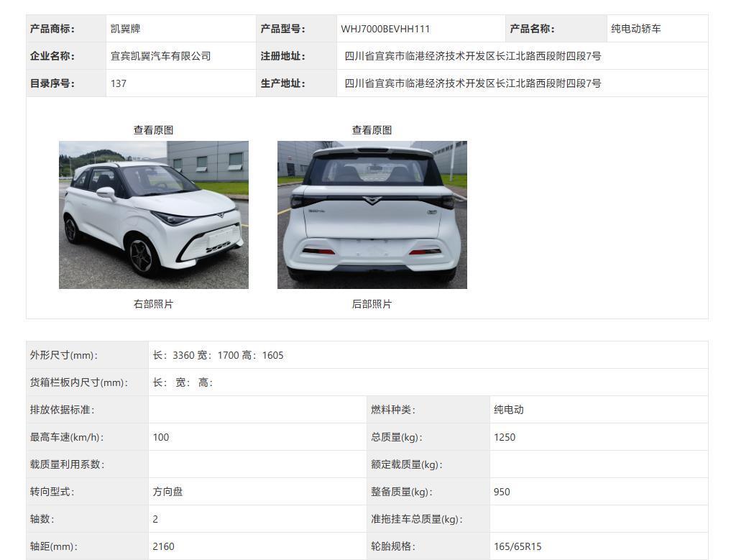Image resolution: width=731 pixels, height=560 pixels.
Task: Select the 目录序号 value 137
Action: click(118, 83)
